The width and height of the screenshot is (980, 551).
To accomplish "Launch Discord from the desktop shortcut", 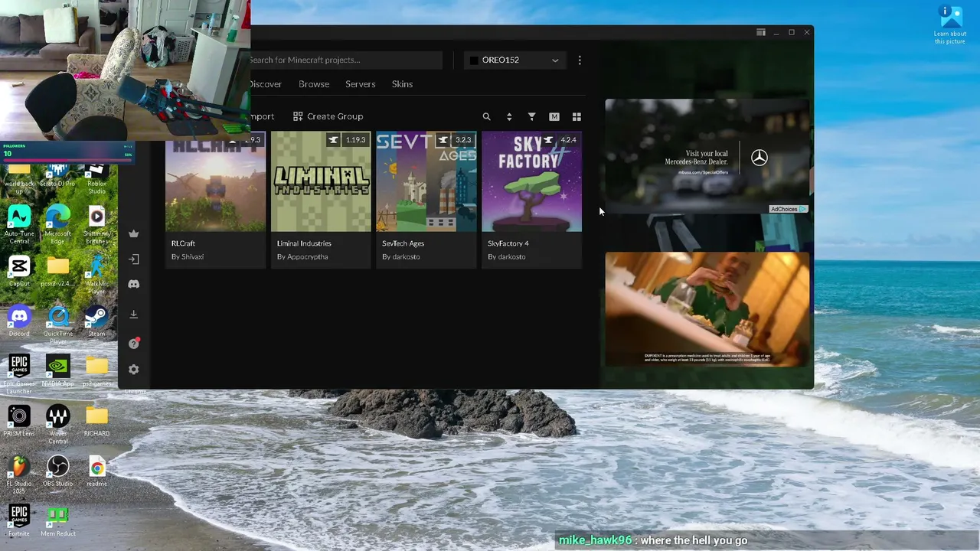I will pos(19,321).
